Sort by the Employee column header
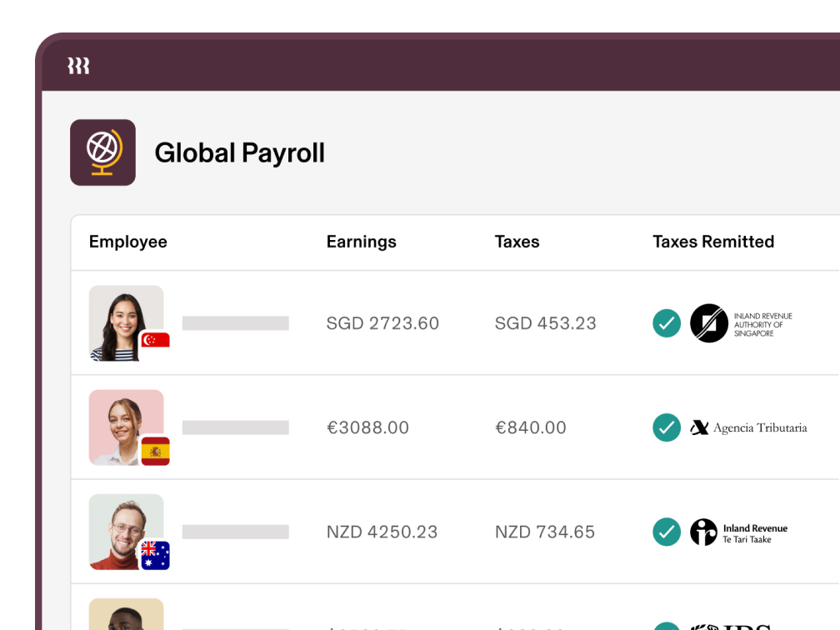The height and width of the screenshot is (630, 840). tap(128, 242)
